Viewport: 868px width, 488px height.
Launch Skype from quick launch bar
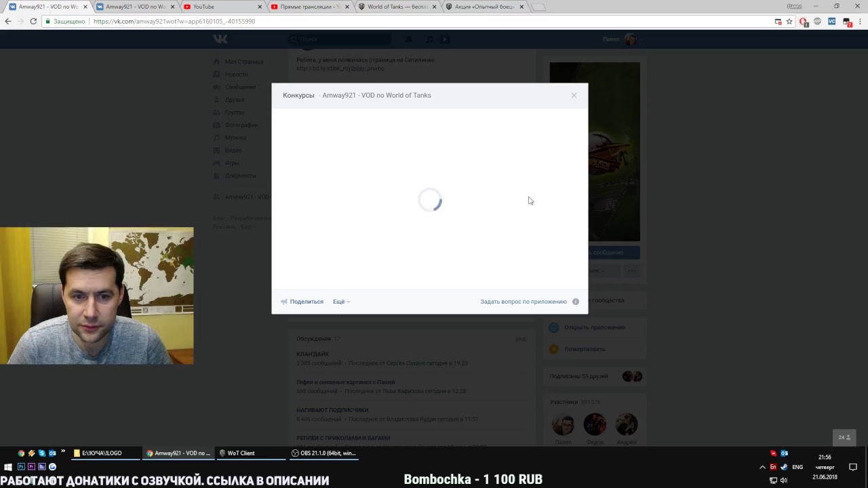pyautogui.click(x=42, y=453)
